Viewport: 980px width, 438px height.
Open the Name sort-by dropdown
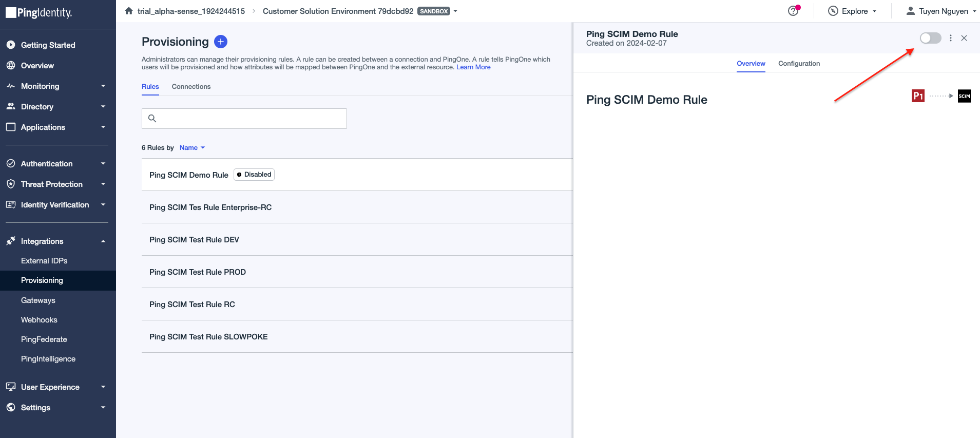[192, 148]
